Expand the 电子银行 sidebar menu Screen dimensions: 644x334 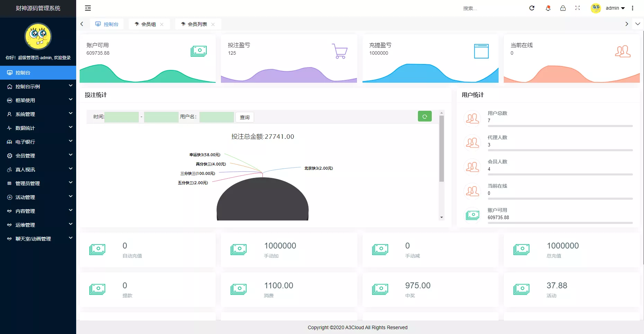tap(38, 142)
